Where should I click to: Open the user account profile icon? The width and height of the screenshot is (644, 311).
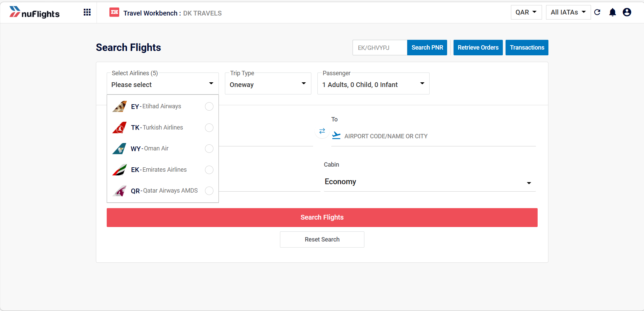[x=627, y=12]
